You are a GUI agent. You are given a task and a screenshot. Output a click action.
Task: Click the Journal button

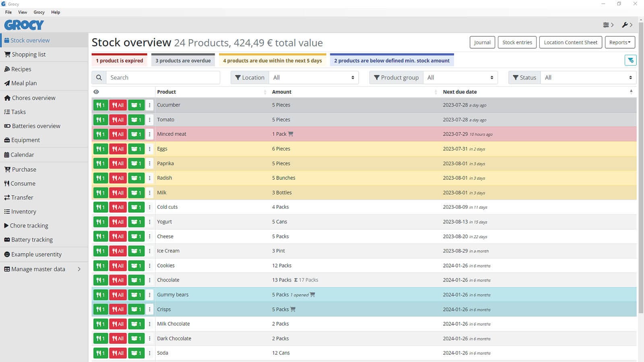pyautogui.click(x=482, y=42)
